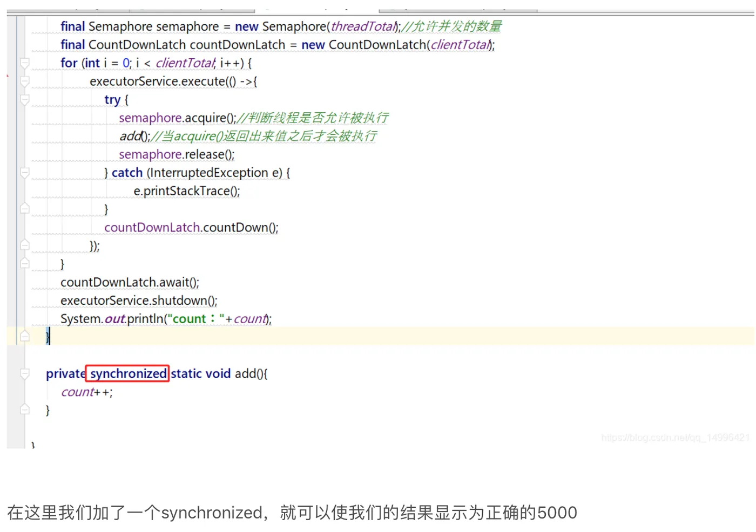Click the highlighted caret line in editor
The image size is (756, 532).
[380, 337]
